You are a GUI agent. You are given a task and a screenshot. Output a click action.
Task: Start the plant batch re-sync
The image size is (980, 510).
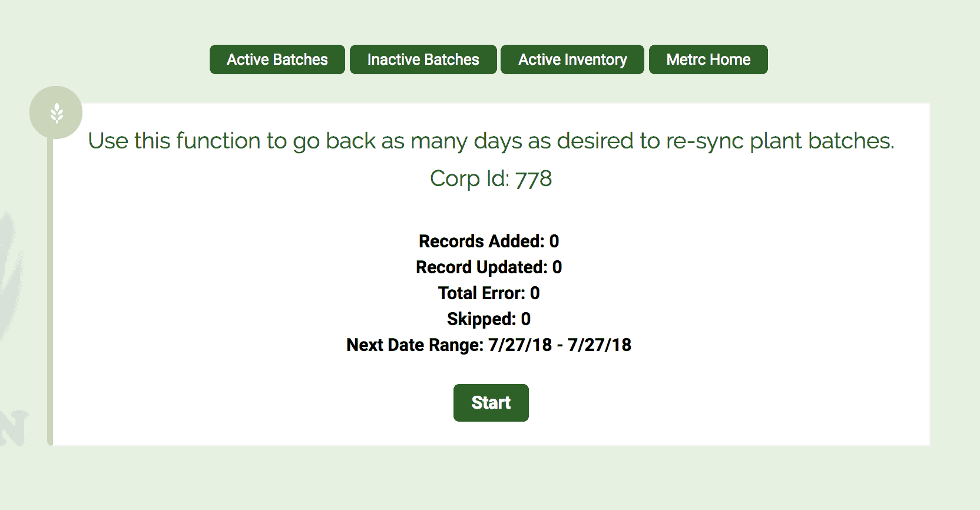[x=491, y=403]
